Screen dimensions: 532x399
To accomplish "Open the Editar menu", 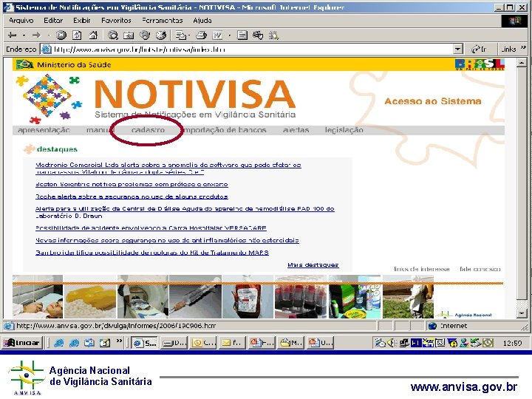I will pos(53,21).
